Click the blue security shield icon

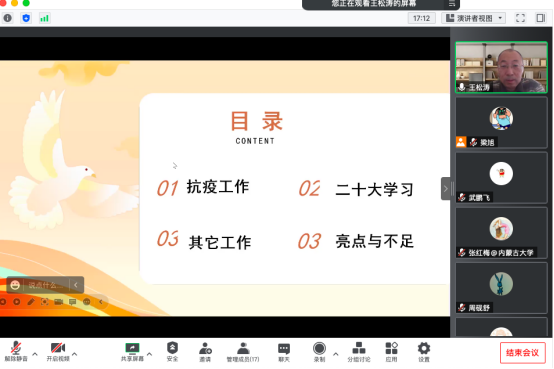26,18
